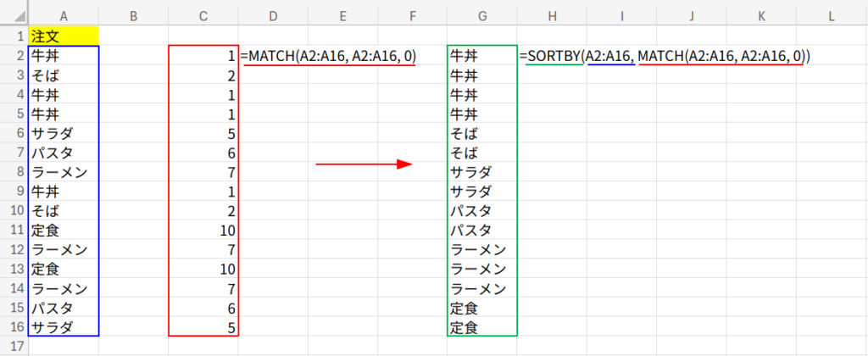Click cell D2 containing the MATCH formula
The width and height of the screenshot is (868, 356).
point(273,56)
